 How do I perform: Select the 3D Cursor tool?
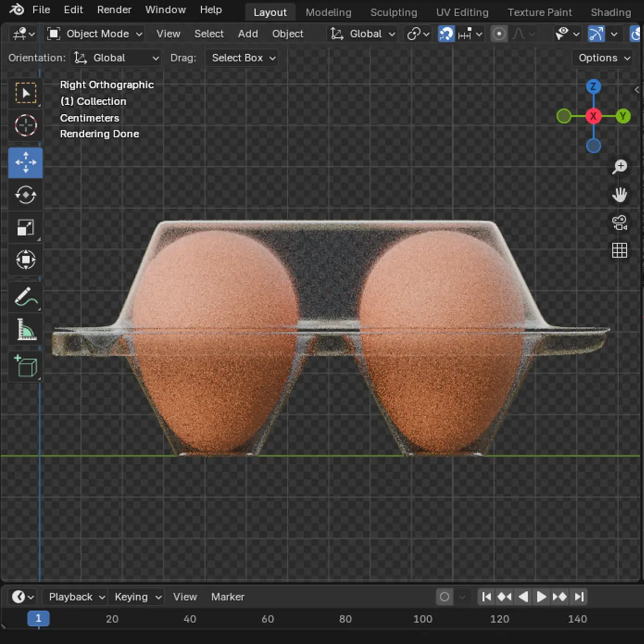click(25, 126)
